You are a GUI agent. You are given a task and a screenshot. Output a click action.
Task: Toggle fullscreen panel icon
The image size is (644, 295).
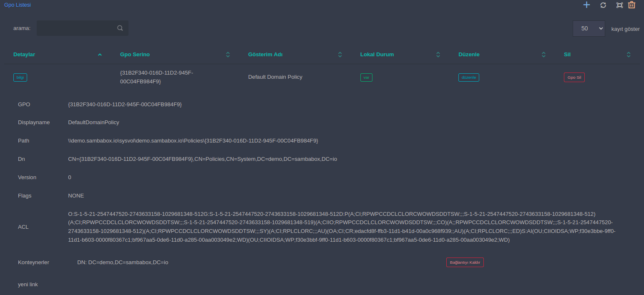(619, 5)
